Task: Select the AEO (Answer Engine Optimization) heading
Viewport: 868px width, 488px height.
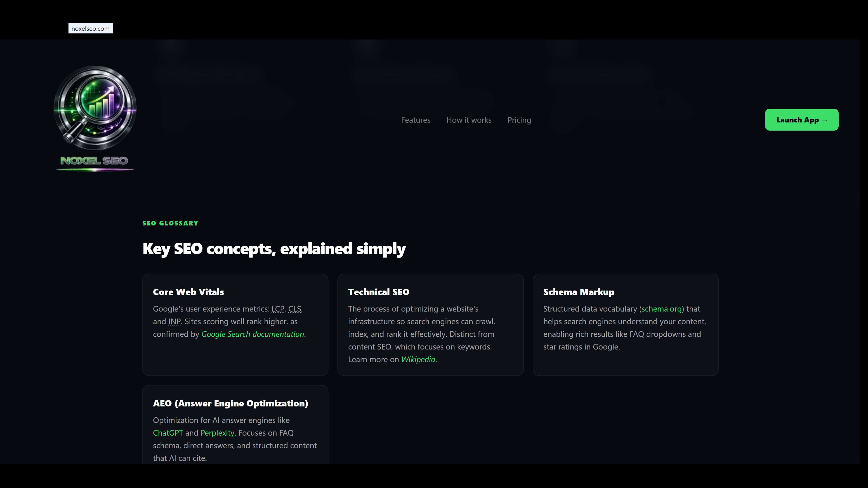Action: 231,404
